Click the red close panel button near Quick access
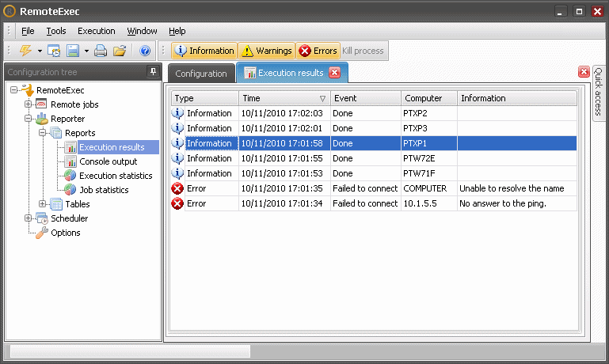Screen dimensions: 609x364 [x=584, y=72]
